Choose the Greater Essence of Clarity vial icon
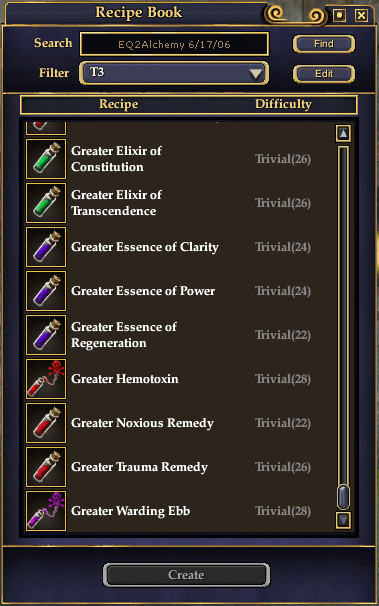Viewport: 379px width, 606px height. [x=46, y=247]
